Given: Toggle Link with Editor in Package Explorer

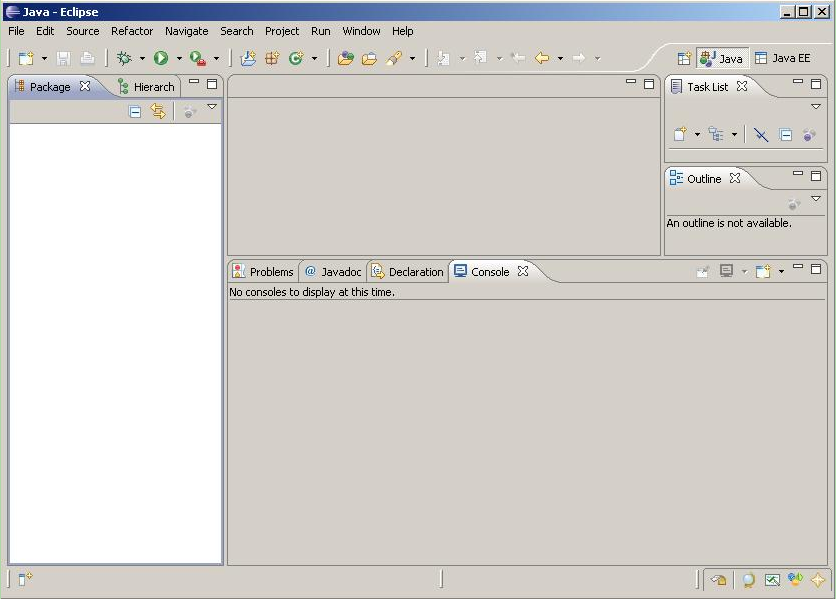Looking at the screenshot, I should tap(158, 111).
